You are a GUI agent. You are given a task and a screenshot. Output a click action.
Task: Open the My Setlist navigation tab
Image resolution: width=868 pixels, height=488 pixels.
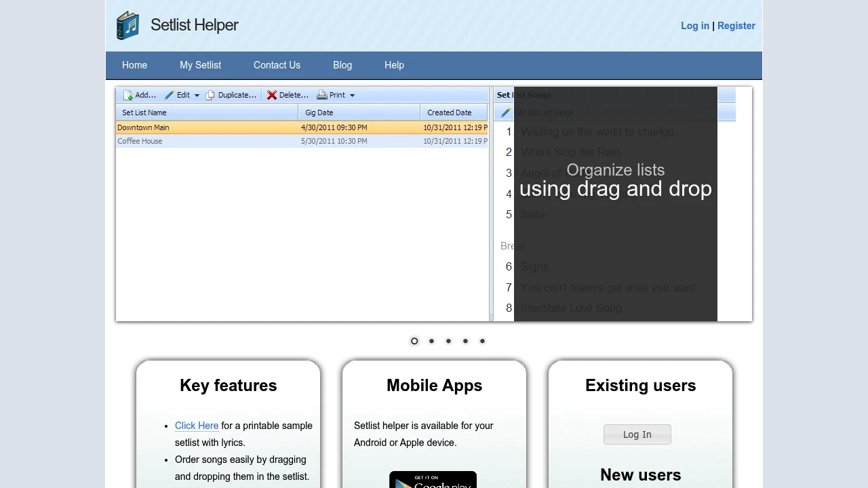point(200,65)
